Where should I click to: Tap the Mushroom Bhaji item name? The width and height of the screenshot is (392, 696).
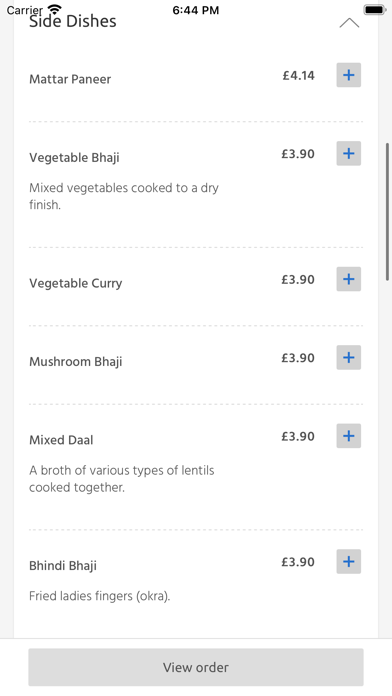point(75,362)
